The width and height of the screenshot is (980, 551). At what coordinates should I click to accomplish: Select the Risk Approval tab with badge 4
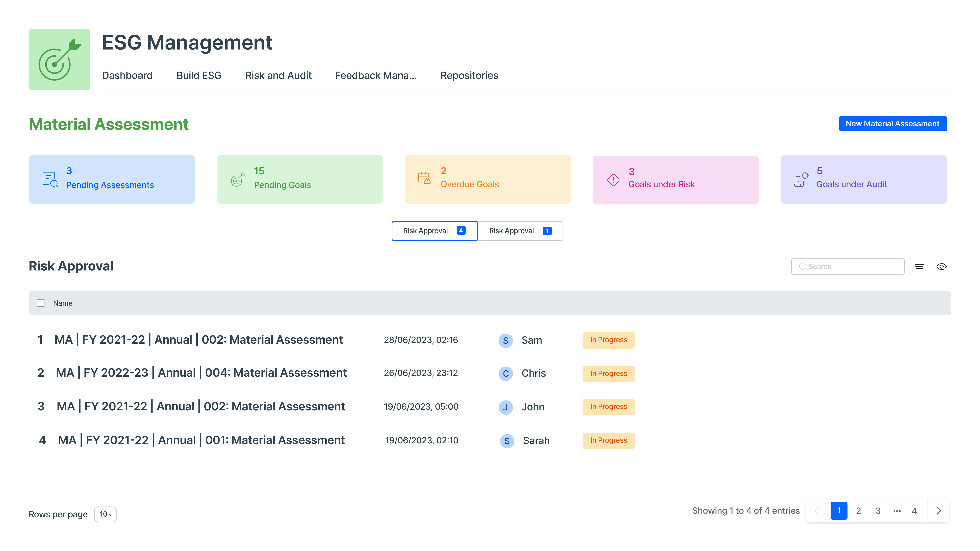(x=434, y=231)
